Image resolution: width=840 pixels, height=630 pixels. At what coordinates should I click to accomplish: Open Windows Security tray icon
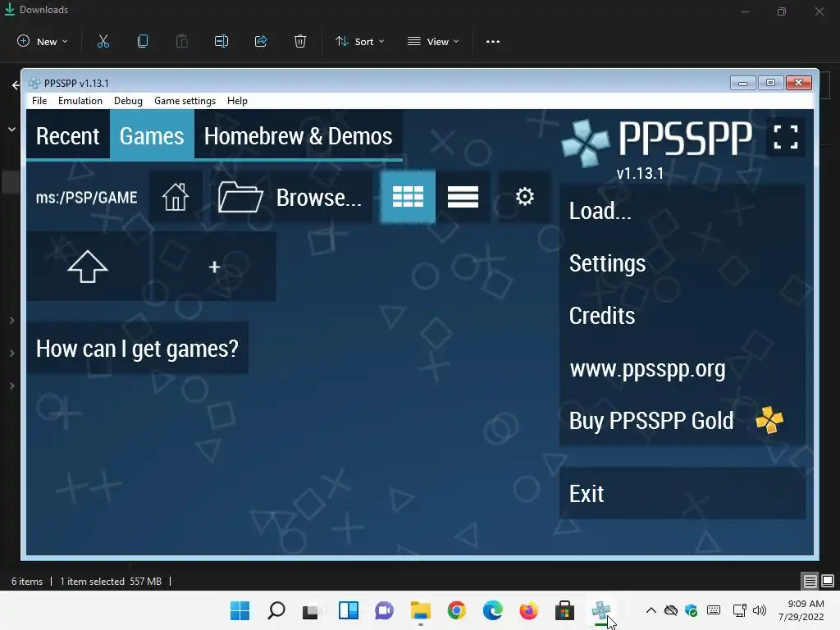[691, 610]
